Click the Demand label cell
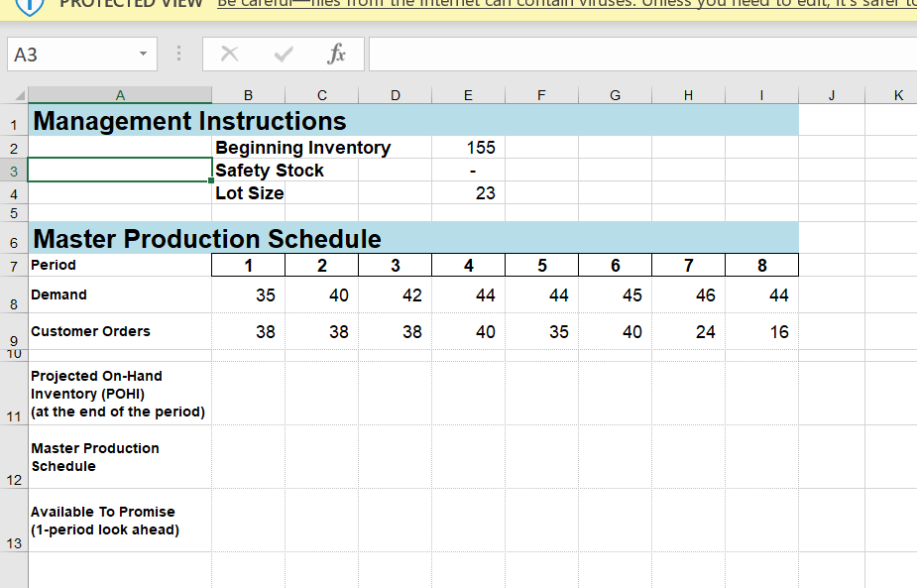917x588 pixels. click(120, 294)
